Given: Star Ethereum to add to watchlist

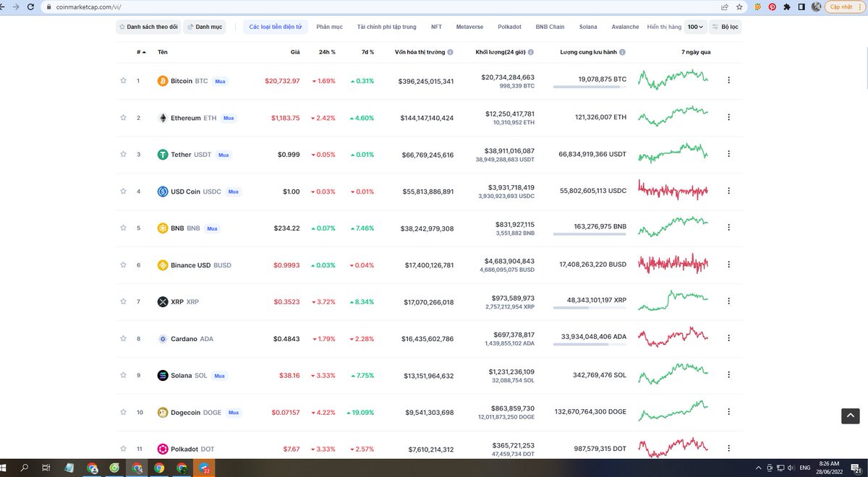Looking at the screenshot, I should point(124,117).
